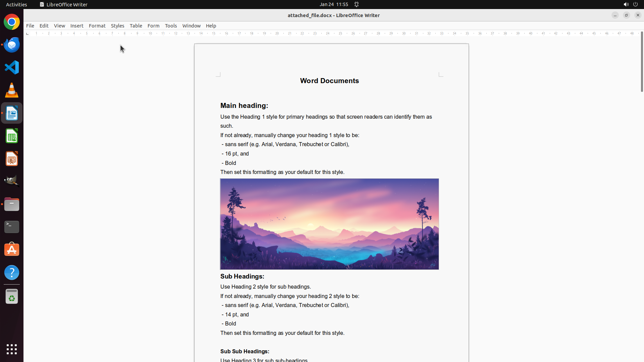Select the sunset landscape image
644x362 pixels.
(x=329, y=224)
